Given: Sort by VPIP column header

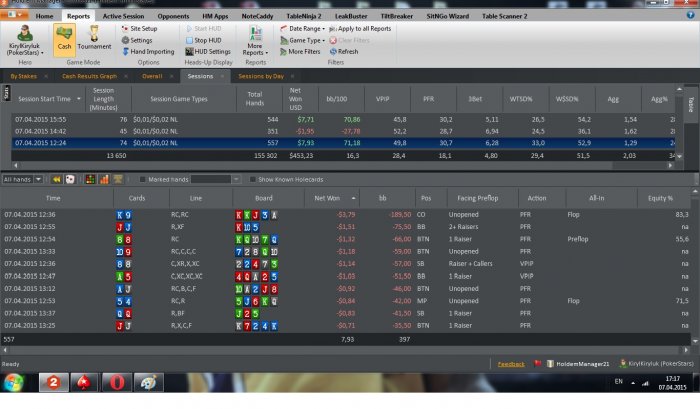Looking at the screenshot, I should tap(383, 99).
